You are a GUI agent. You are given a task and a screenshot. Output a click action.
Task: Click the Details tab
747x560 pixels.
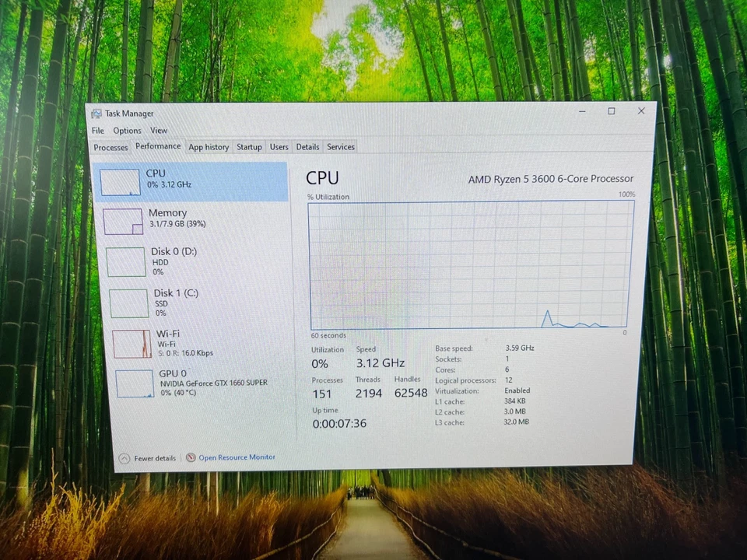(307, 147)
